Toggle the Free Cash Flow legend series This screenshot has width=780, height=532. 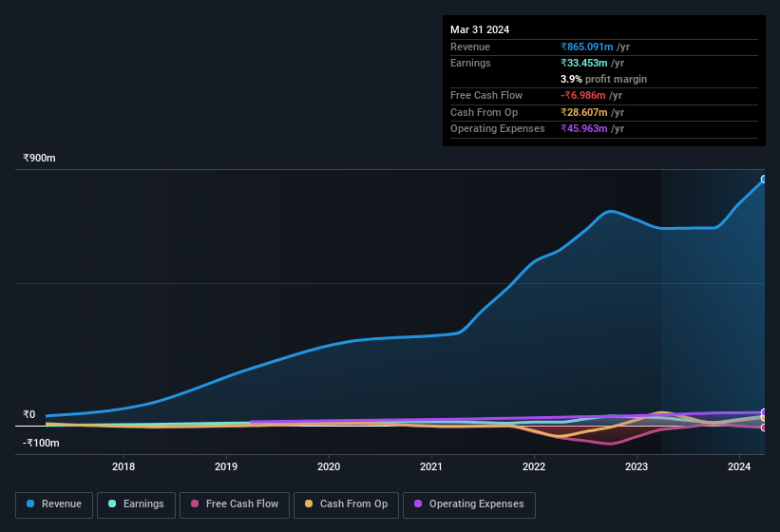[235, 504]
